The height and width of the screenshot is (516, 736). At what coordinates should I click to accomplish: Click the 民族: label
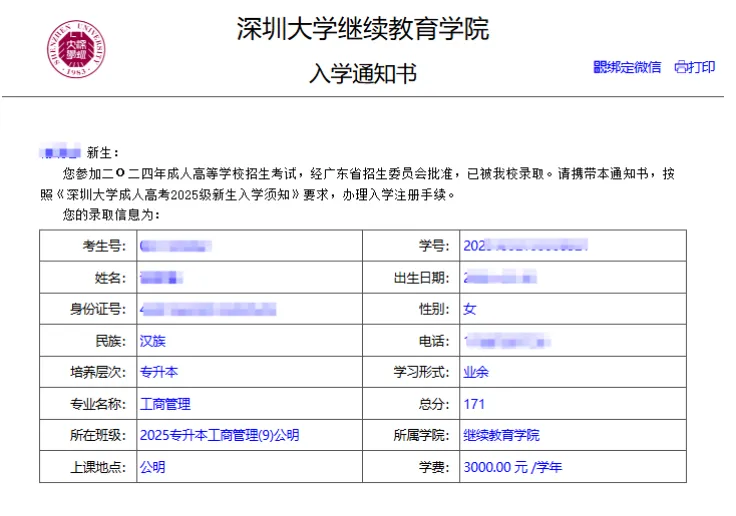(110, 341)
